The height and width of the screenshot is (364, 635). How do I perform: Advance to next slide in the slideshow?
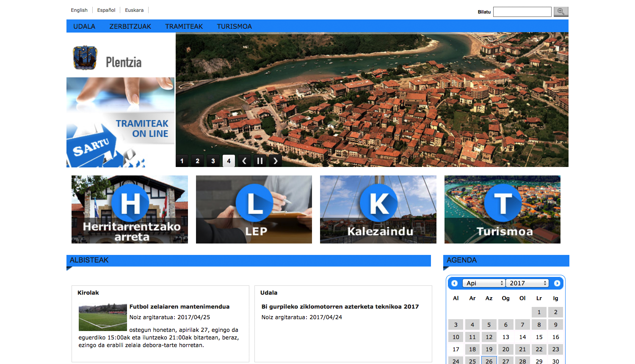click(x=276, y=161)
